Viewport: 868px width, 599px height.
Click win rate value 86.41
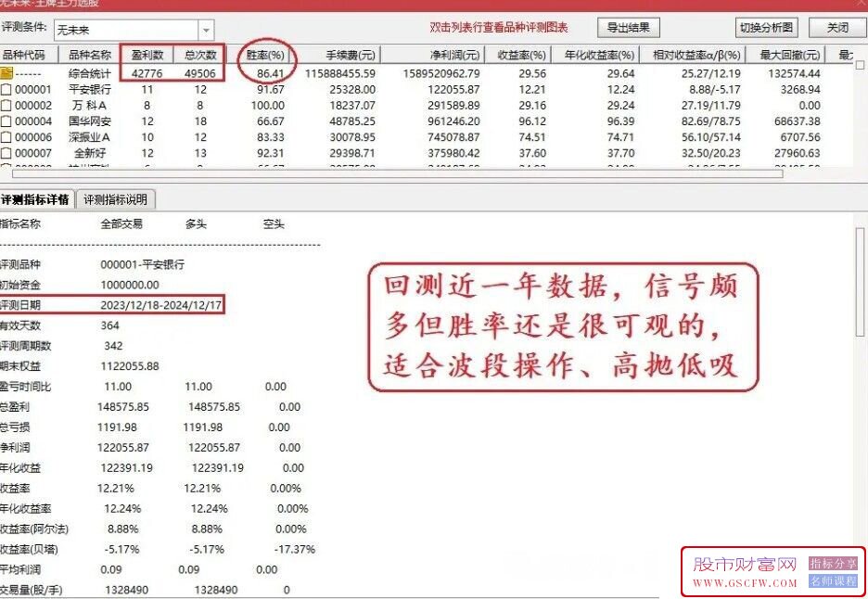pyautogui.click(x=270, y=73)
